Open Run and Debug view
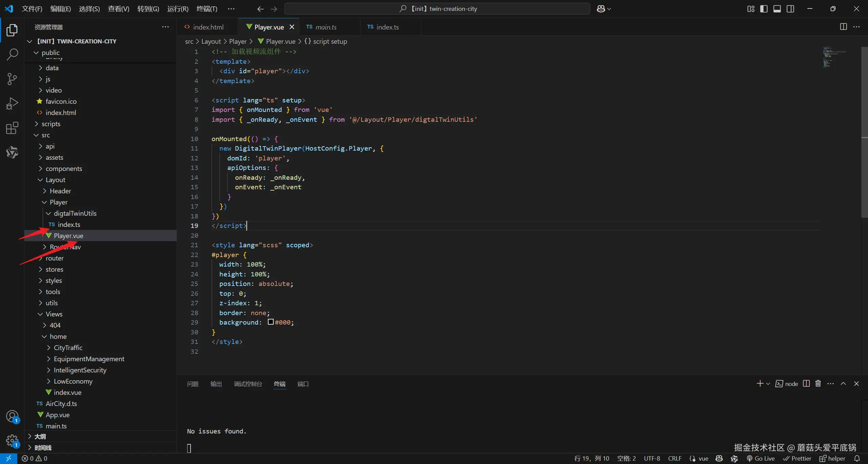Screen dimensions: 868x464 pyautogui.click(x=12, y=103)
